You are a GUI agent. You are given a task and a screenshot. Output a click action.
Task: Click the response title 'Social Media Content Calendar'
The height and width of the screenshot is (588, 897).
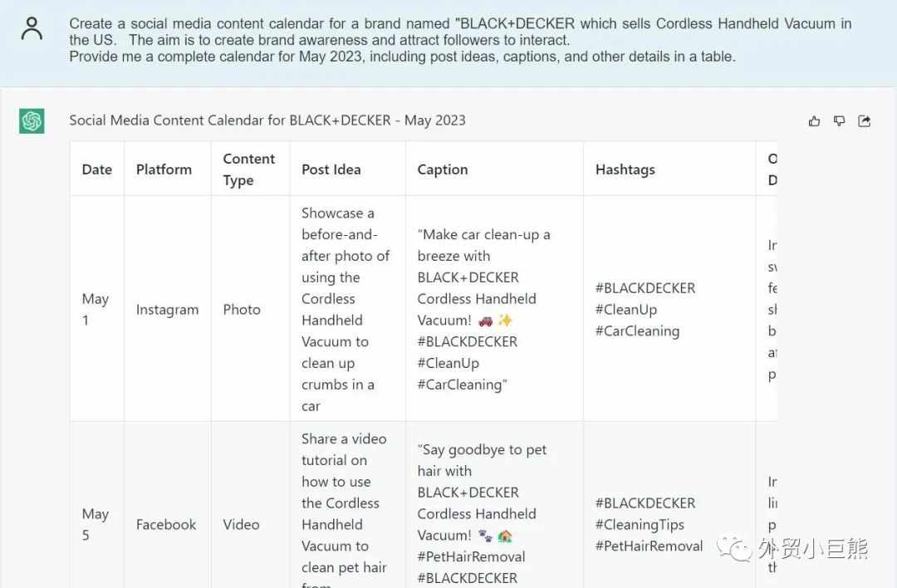point(267,120)
